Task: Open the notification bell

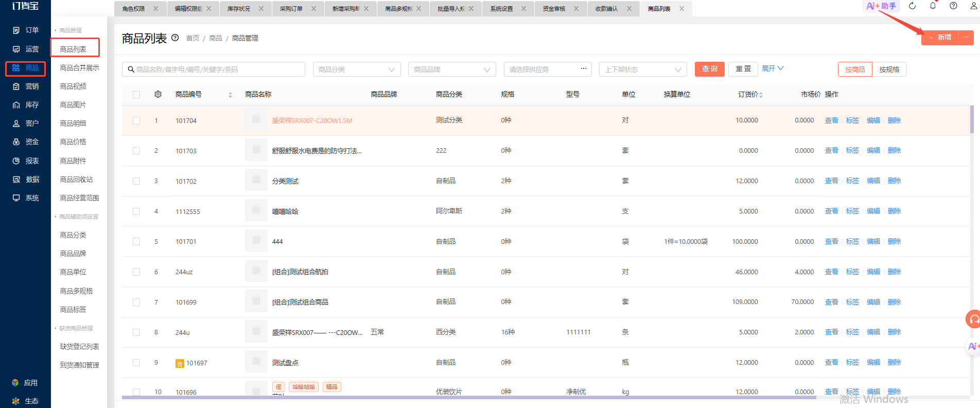Action: tap(933, 6)
